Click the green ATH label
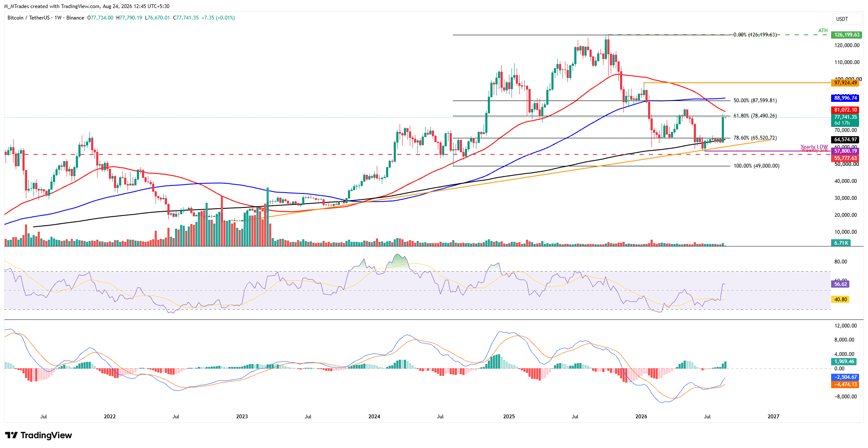Image resolution: width=868 pixels, height=448 pixels. [x=823, y=31]
